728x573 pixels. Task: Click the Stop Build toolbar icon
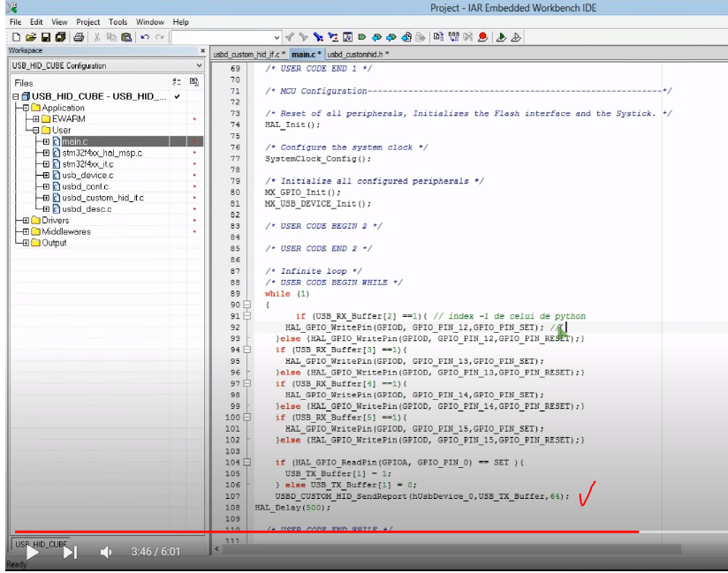tap(468, 37)
